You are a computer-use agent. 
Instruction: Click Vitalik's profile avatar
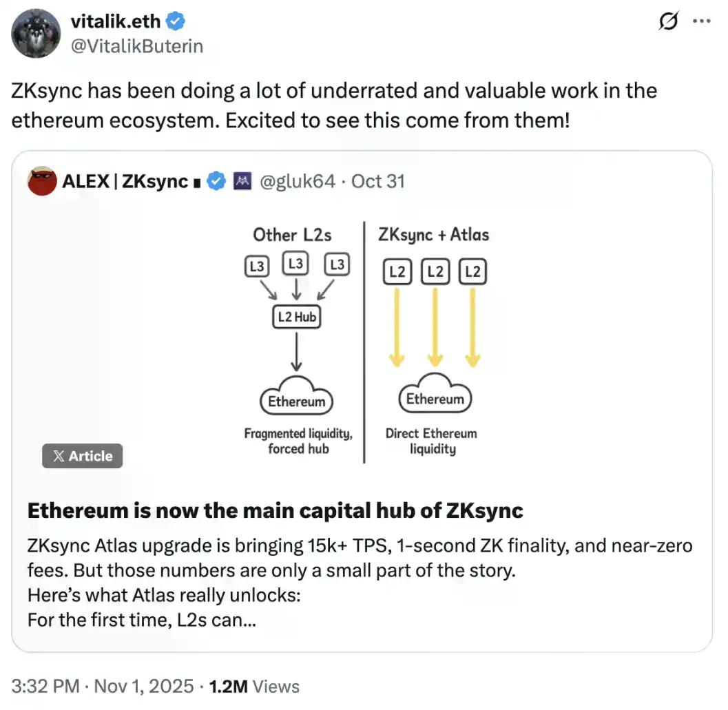[35, 33]
